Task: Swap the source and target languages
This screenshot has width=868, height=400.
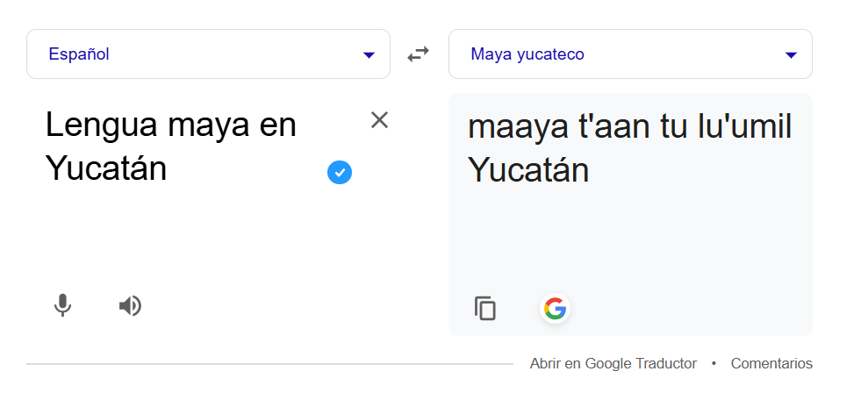Action: pyautogui.click(x=418, y=54)
